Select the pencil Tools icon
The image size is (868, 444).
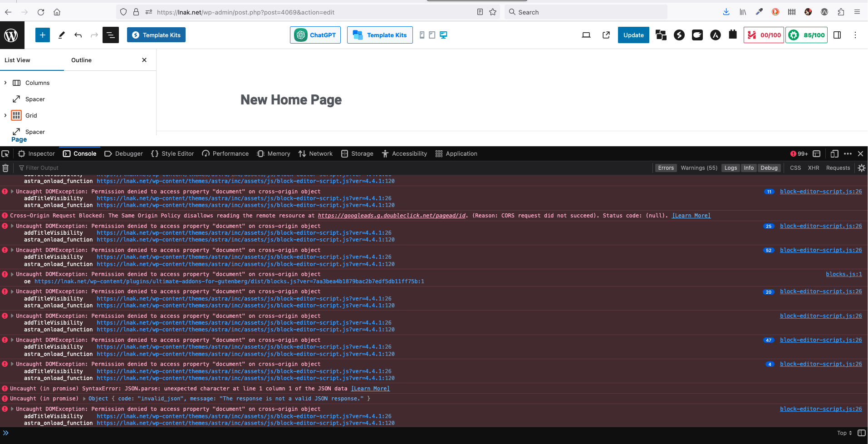[x=62, y=35]
